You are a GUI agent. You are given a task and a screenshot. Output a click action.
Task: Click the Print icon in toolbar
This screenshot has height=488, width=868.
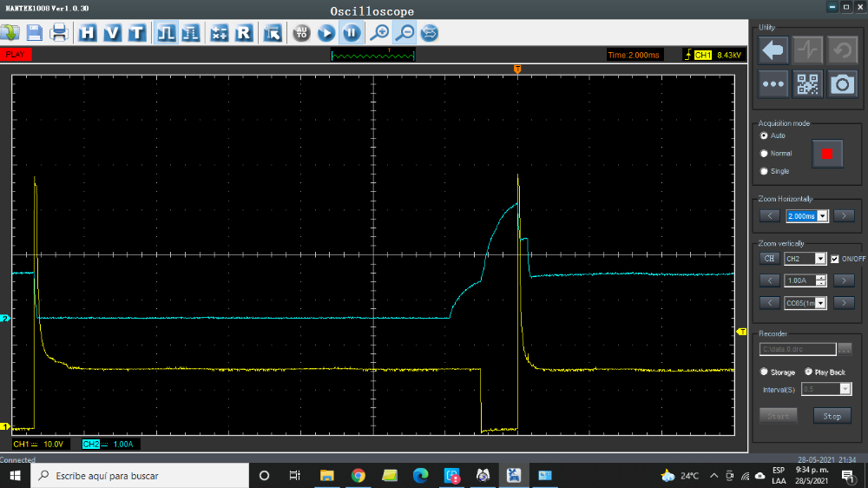coord(59,33)
